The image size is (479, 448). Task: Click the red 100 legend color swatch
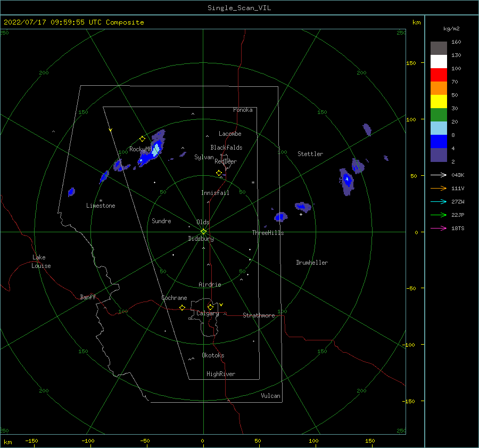439,75
